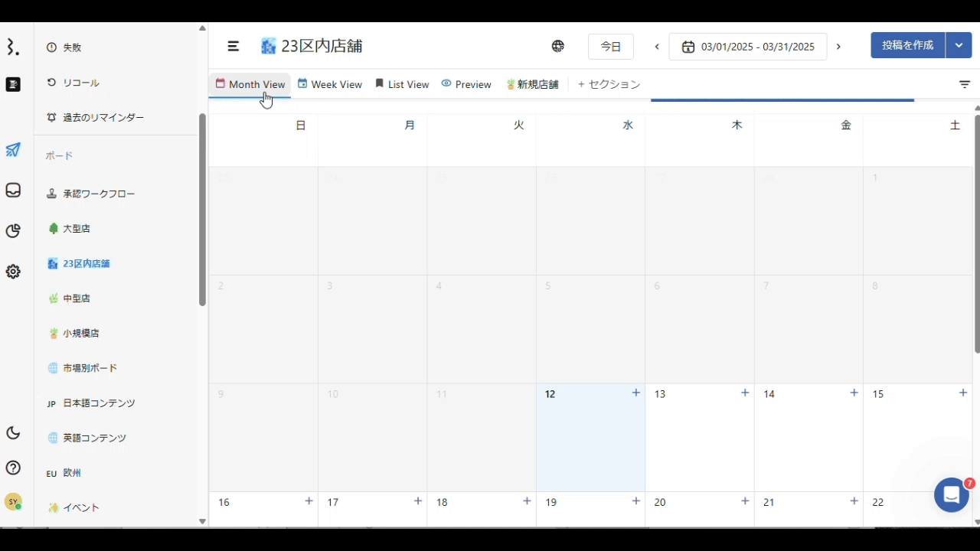This screenshot has height=551, width=980.
Task: Click the 今日 button
Action: (611, 47)
